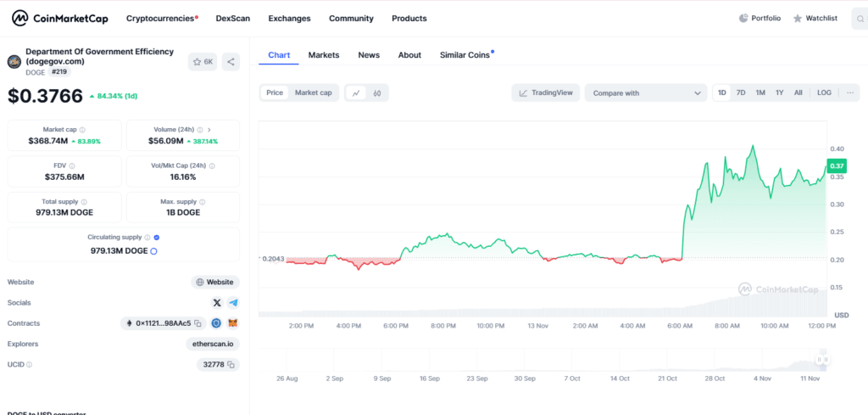Select the Chart tab
The image size is (868, 415).
pyautogui.click(x=279, y=55)
